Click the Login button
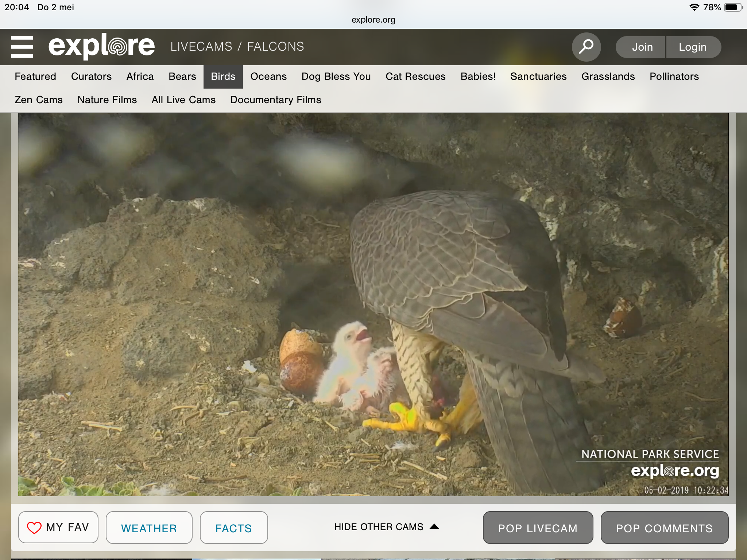 [692, 47]
